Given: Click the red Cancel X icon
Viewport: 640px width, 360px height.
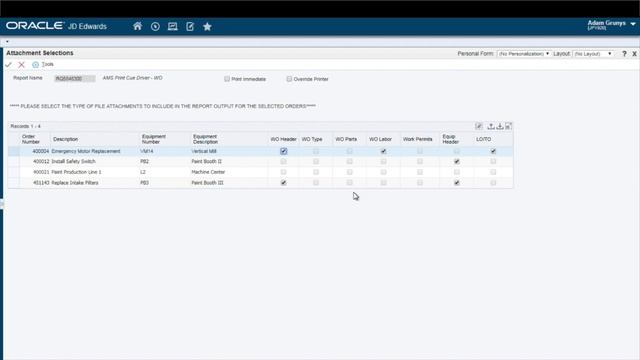Looking at the screenshot, I should (21, 64).
